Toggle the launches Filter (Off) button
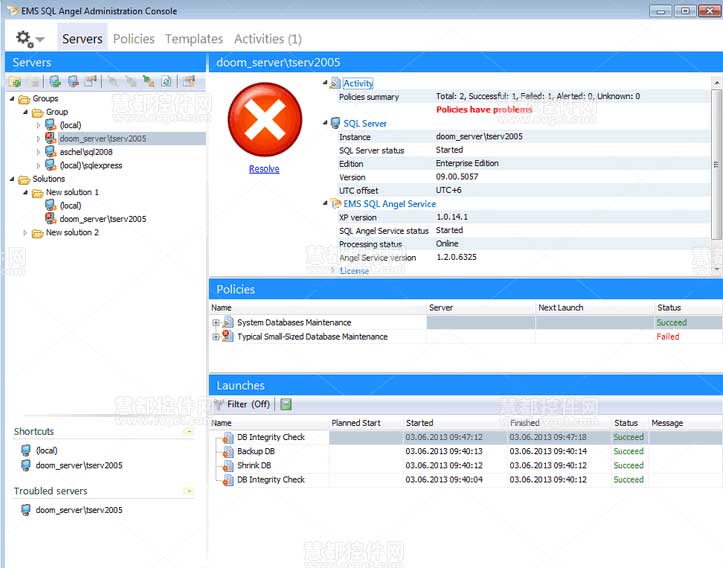 tap(243, 404)
